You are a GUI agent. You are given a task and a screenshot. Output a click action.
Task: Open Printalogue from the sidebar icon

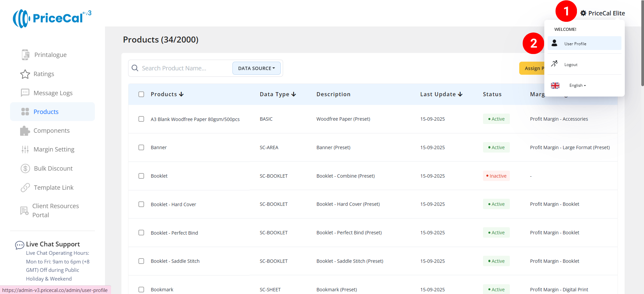coord(25,55)
